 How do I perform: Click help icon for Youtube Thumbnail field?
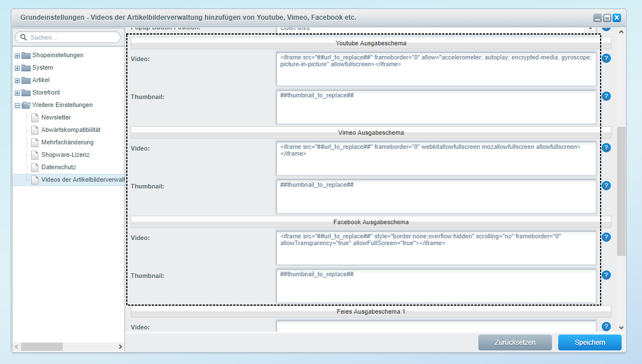click(x=606, y=96)
